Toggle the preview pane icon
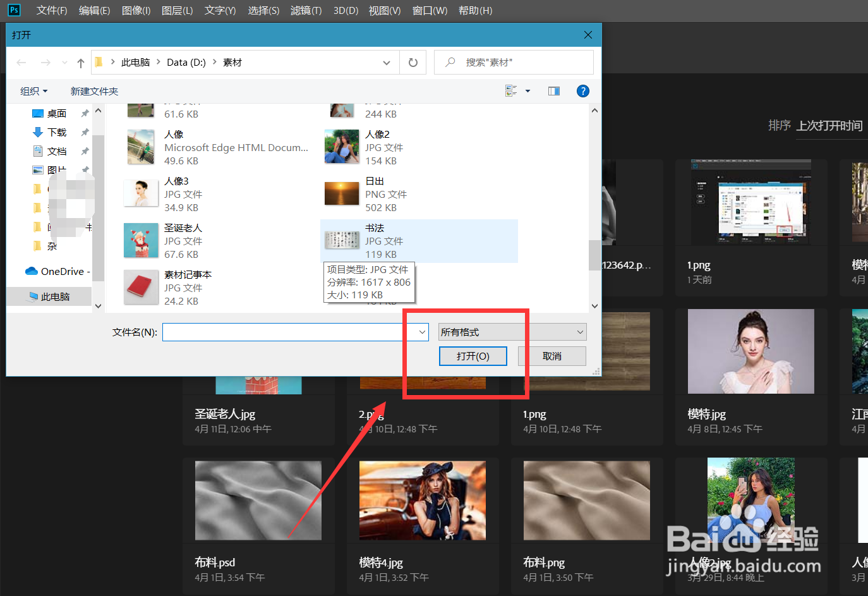Screen dimensions: 868x596 point(554,91)
